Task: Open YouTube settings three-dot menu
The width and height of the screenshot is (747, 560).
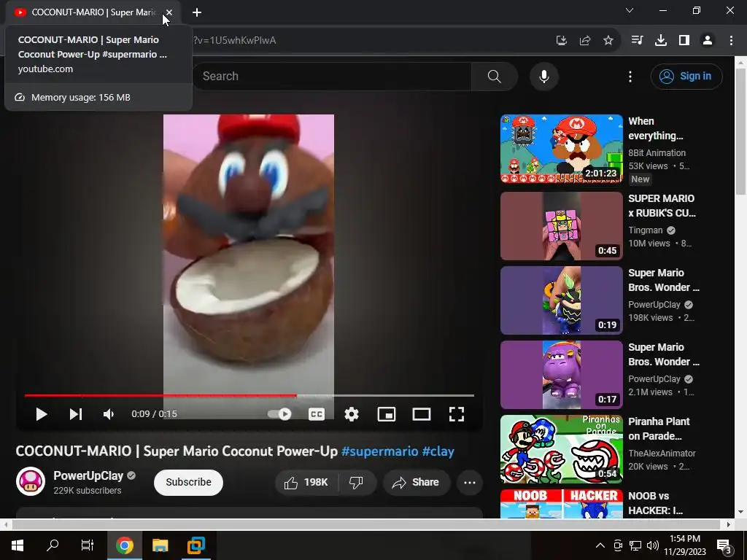Action: 630,76
